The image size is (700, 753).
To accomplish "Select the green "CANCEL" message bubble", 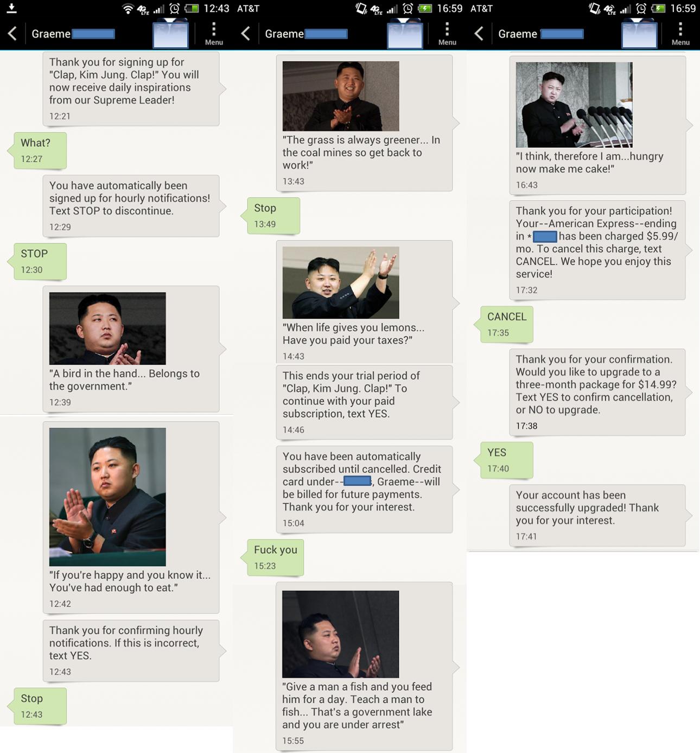I will (x=506, y=324).
